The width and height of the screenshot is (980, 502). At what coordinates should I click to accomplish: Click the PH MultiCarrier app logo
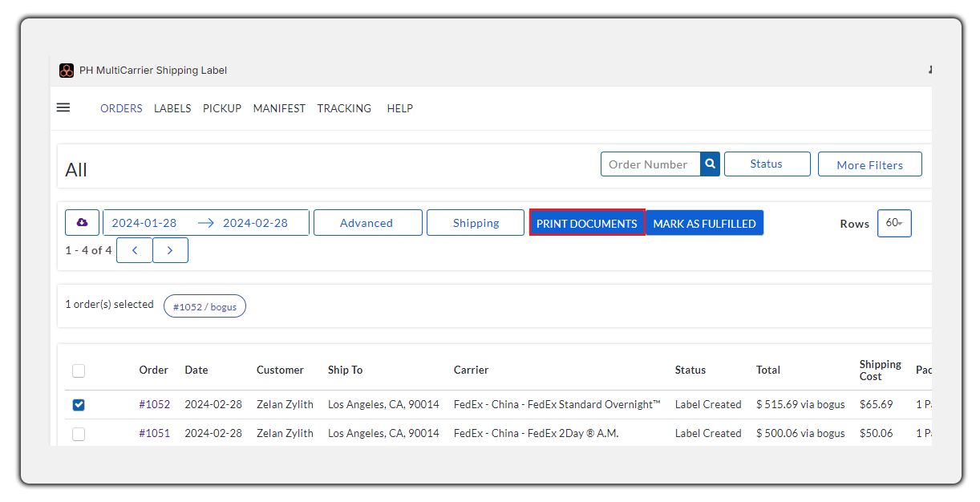click(x=67, y=71)
